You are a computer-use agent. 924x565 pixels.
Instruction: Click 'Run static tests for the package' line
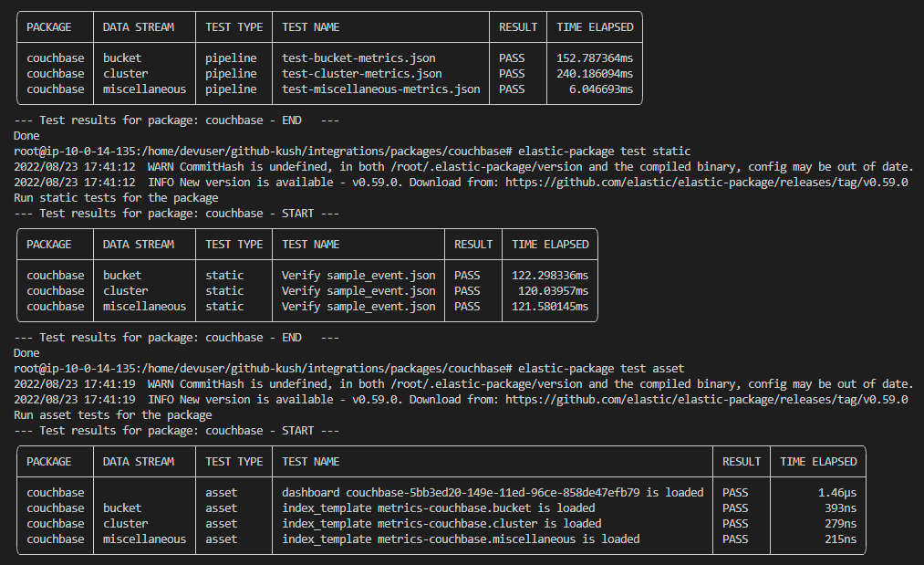(116, 197)
